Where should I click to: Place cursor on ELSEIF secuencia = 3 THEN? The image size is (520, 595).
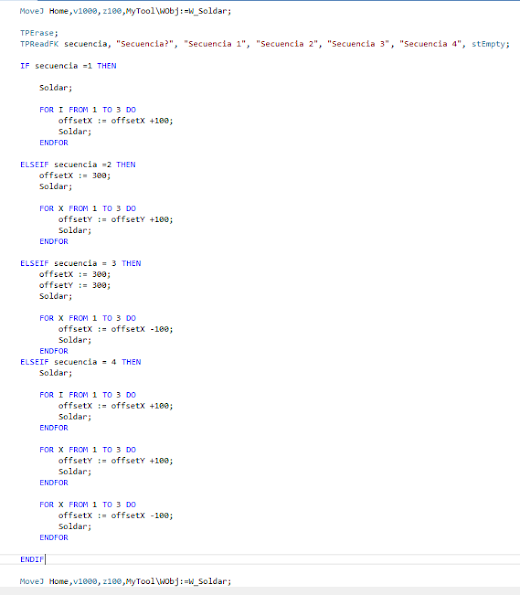tap(80, 263)
